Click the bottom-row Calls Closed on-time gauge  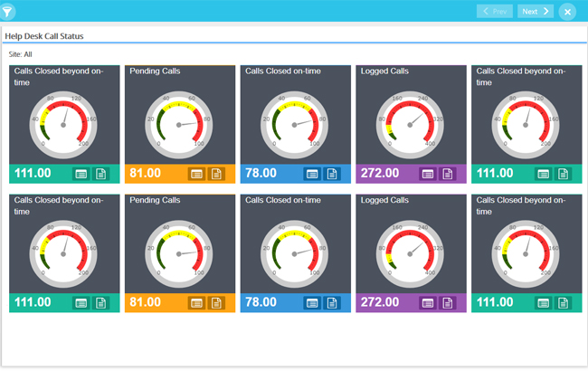coord(295,252)
